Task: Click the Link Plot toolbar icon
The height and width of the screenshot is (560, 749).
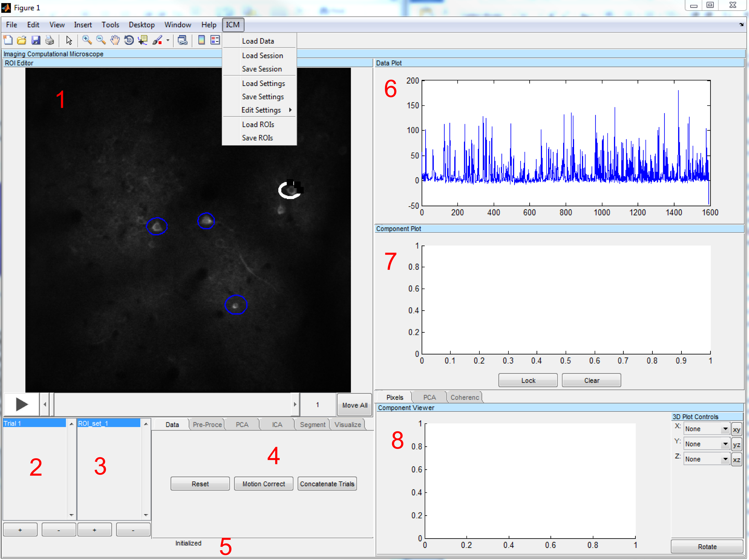Action: (x=183, y=40)
